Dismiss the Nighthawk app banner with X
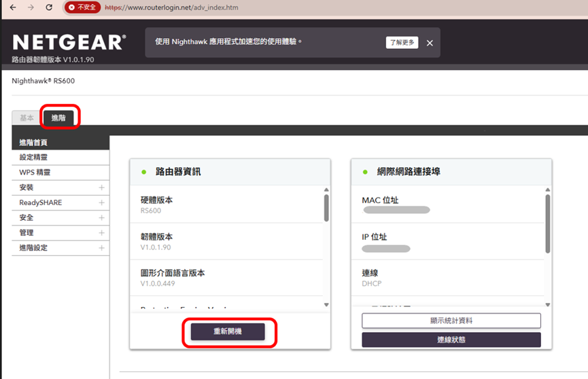The width and height of the screenshot is (588, 379). coord(430,43)
